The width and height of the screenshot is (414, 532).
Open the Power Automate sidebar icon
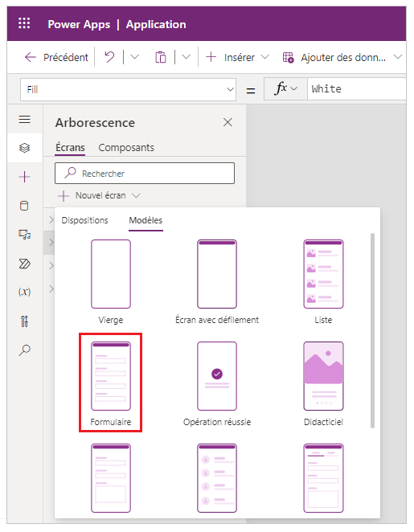24,264
